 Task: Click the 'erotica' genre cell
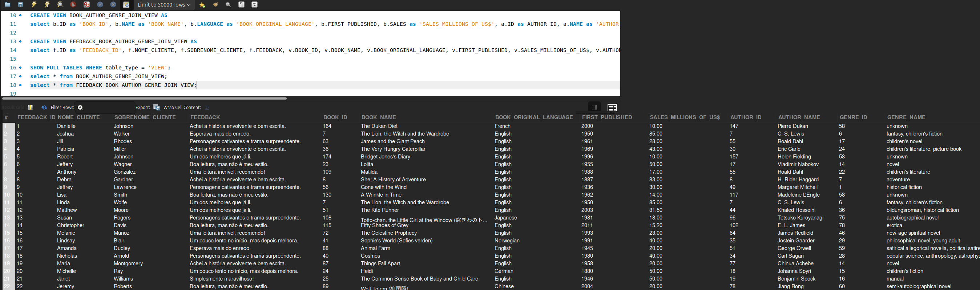point(894,225)
